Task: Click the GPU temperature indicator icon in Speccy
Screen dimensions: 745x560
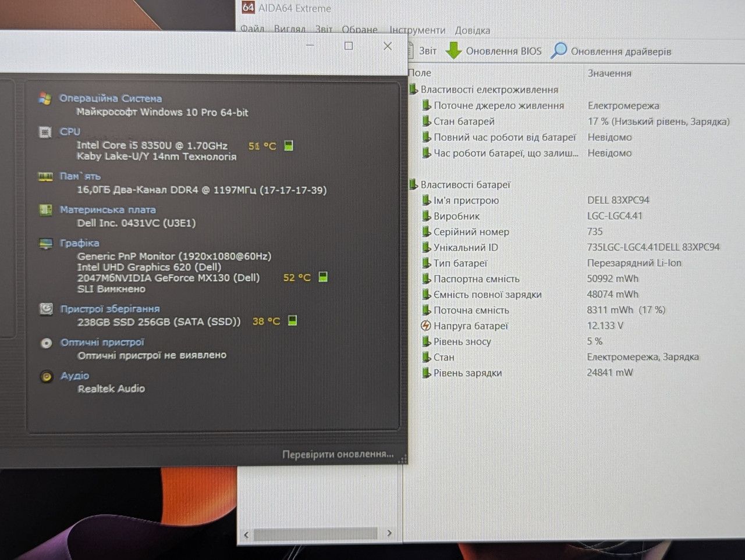Action: 323,277
